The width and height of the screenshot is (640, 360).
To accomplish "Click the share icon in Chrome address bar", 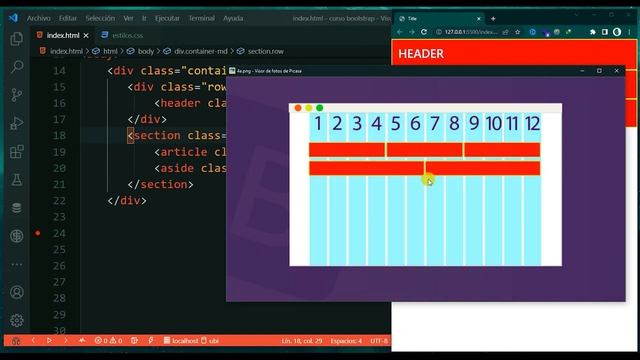I will point(506,32).
